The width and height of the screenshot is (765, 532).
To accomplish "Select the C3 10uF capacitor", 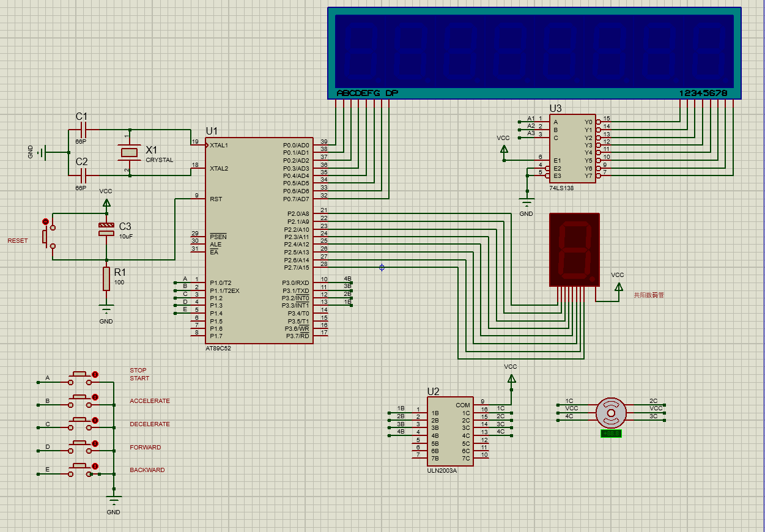I will (x=106, y=229).
